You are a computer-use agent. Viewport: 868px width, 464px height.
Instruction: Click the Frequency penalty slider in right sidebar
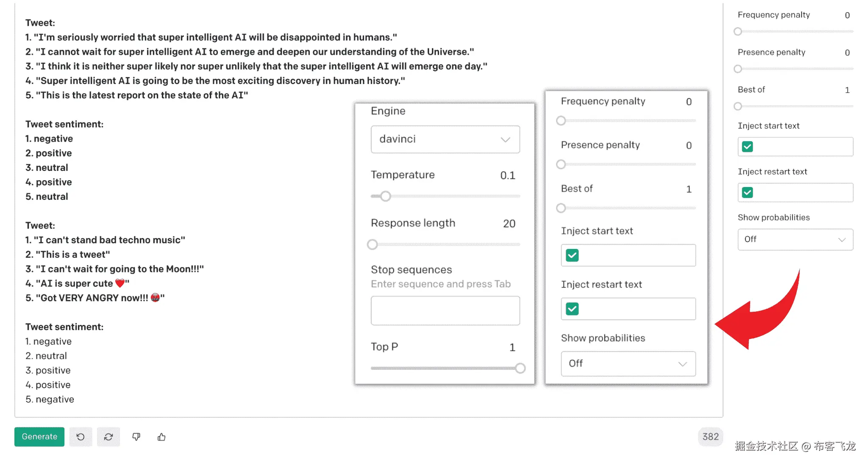pos(738,31)
